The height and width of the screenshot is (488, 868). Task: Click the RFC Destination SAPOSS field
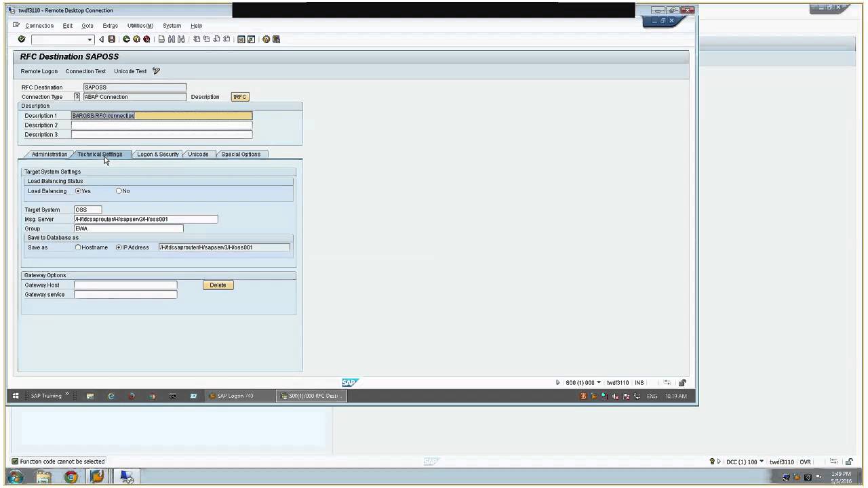tap(134, 87)
